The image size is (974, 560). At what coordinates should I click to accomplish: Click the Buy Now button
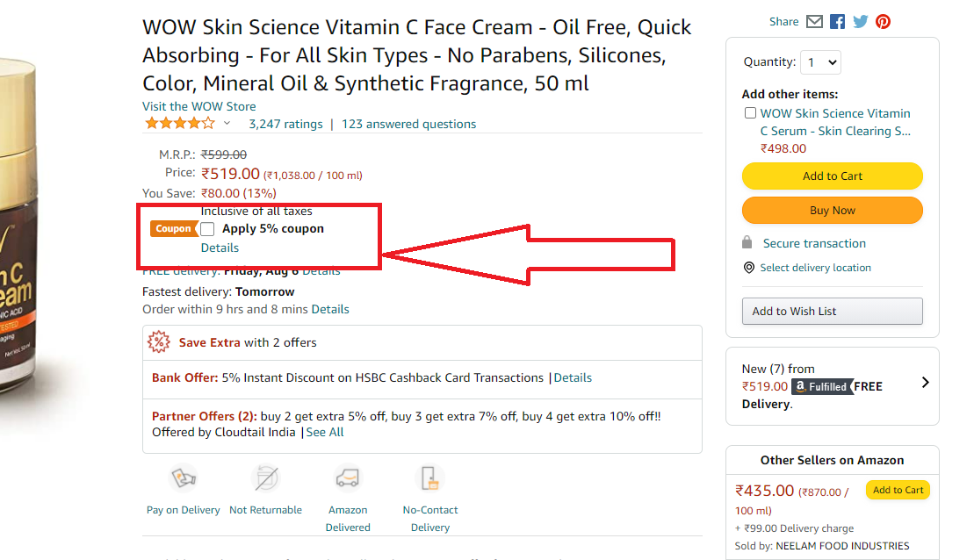[x=832, y=211]
